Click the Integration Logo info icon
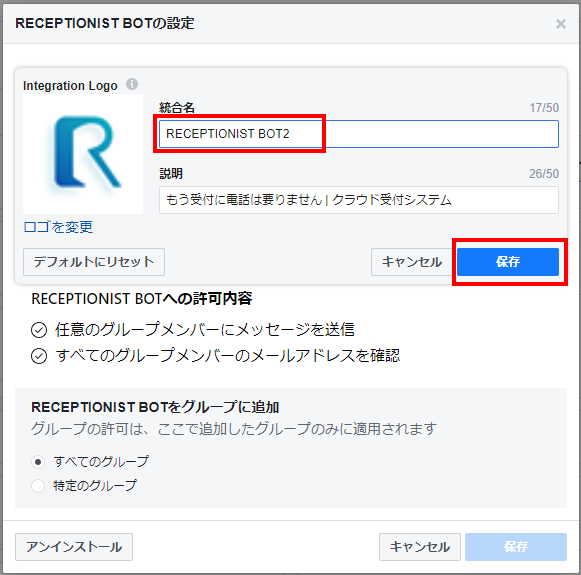Image resolution: width=581 pixels, height=575 pixels. click(x=132, y=84)
